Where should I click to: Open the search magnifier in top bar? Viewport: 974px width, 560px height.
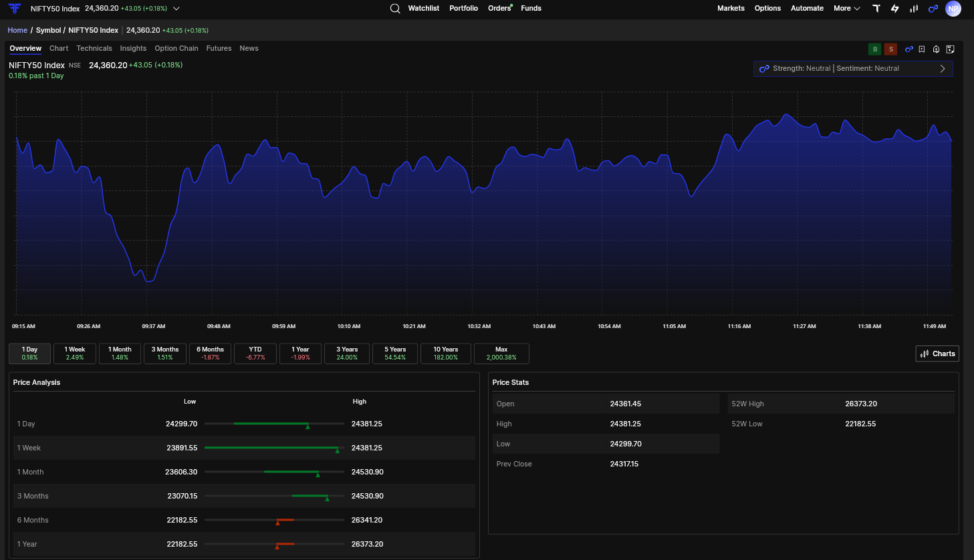pyautogui.click(x=395, y=9)
